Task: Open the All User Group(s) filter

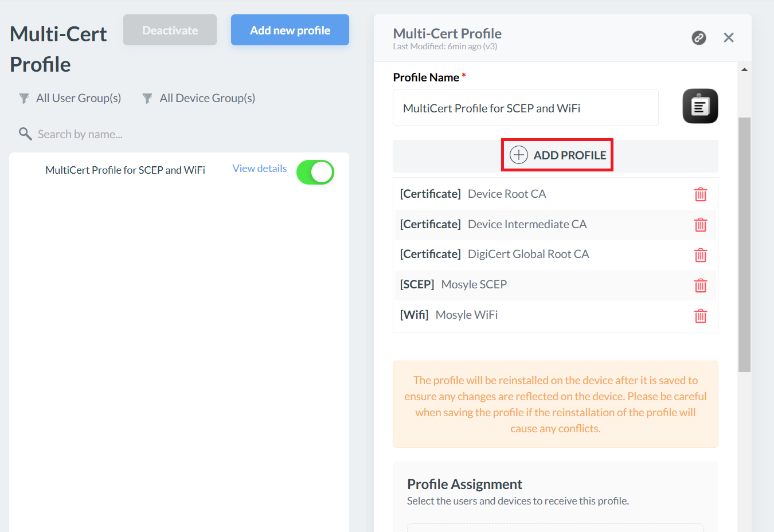Action: [79, 98]
